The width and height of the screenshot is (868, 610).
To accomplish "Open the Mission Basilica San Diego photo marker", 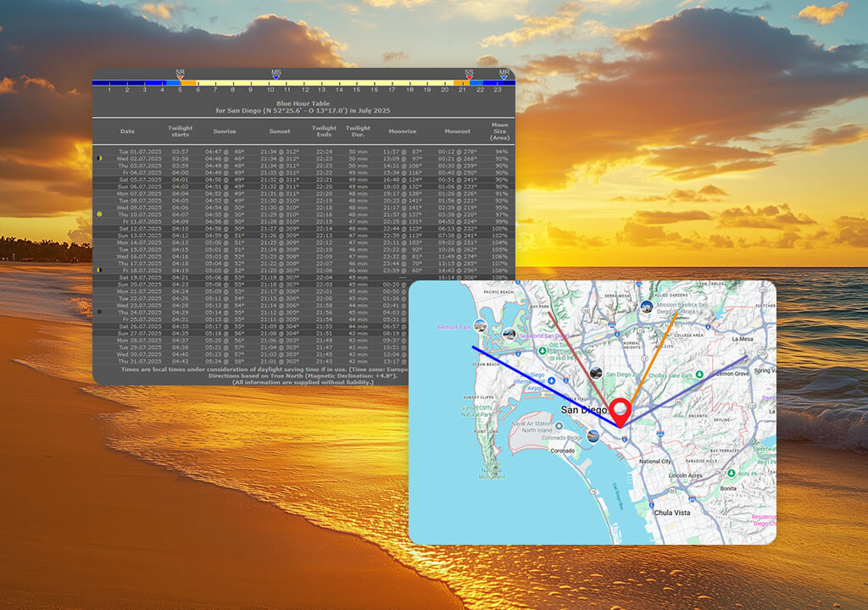I will pyautogui.click(x=646, y=306).
